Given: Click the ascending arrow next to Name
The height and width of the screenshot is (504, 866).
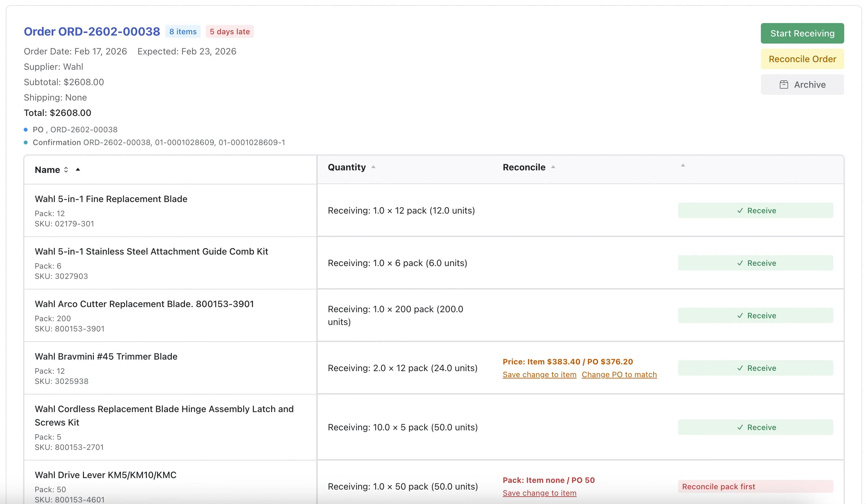Looking at the screenshot, I should tap(78, 169).
